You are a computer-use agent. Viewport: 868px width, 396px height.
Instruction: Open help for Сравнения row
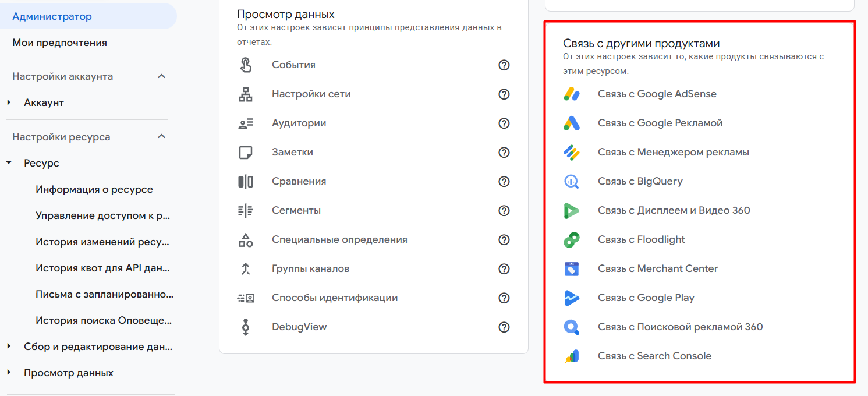point(504,181)
